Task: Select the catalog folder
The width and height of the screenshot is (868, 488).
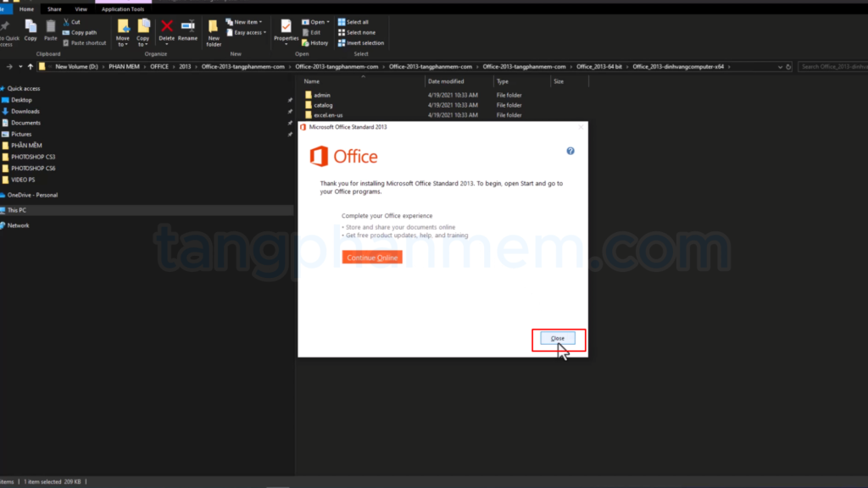Action: pos(323,105)
